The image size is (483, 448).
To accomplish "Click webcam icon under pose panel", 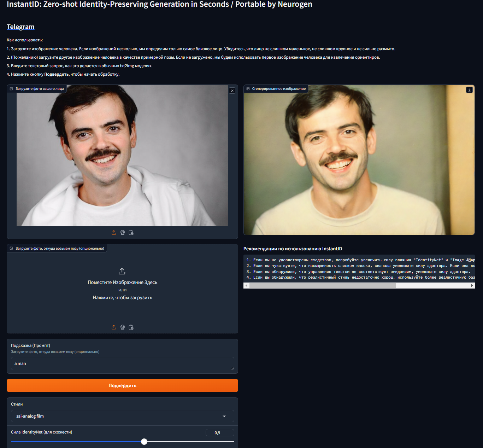I will pyautogui.click(x=123, y=327).
